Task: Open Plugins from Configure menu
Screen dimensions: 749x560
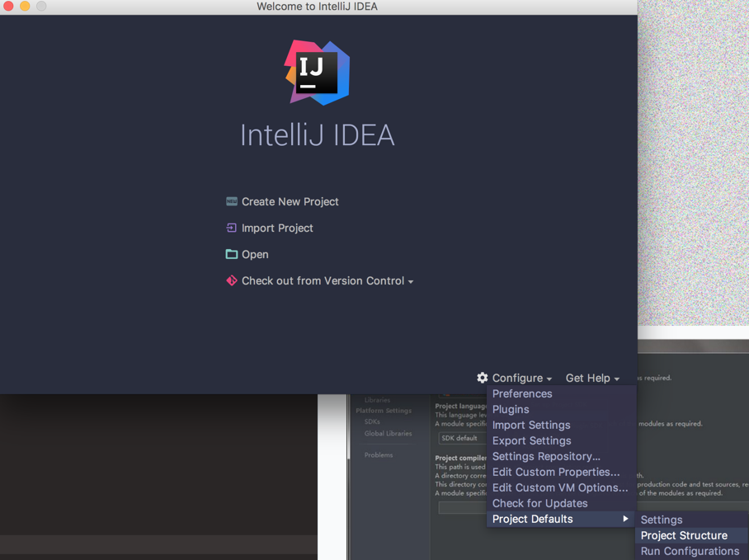Action: click(x=561, y=410)
